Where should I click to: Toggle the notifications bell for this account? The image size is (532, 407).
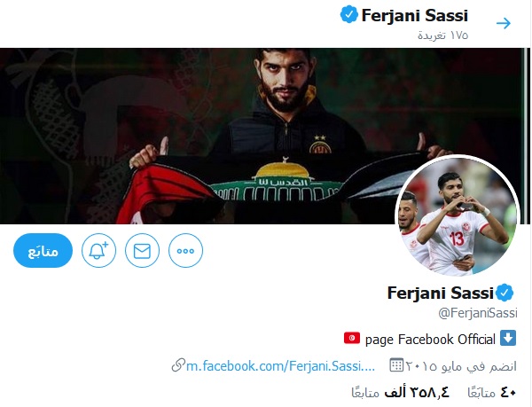[98, 251]
